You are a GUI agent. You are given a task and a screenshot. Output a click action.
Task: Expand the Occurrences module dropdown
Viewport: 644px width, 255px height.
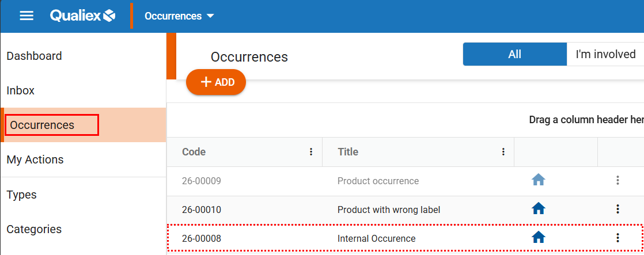pyautogui.click(x=179, y=16)
